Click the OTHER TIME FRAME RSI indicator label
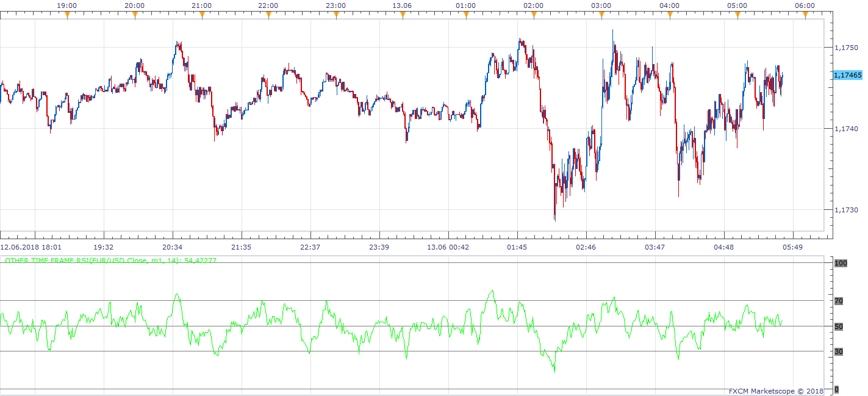868x396 pixels. coord(110,261)
